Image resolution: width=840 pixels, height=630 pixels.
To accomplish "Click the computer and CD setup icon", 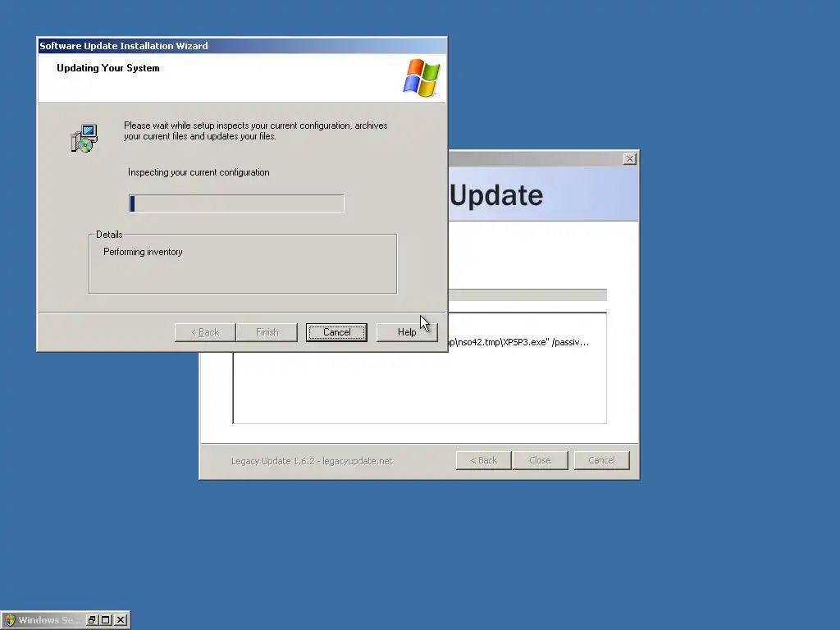I will pyautogui.click(x=84, y=138).
